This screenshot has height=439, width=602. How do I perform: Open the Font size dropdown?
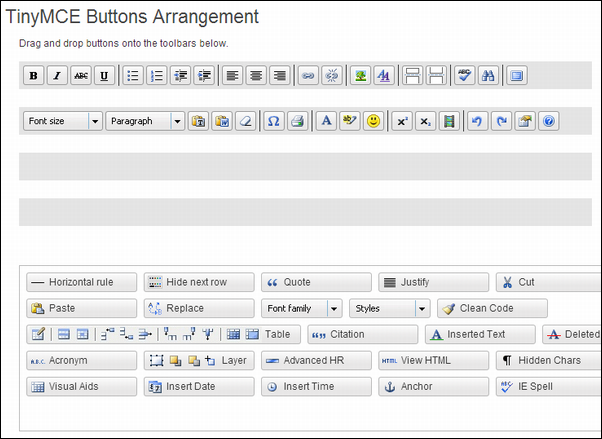63,121
